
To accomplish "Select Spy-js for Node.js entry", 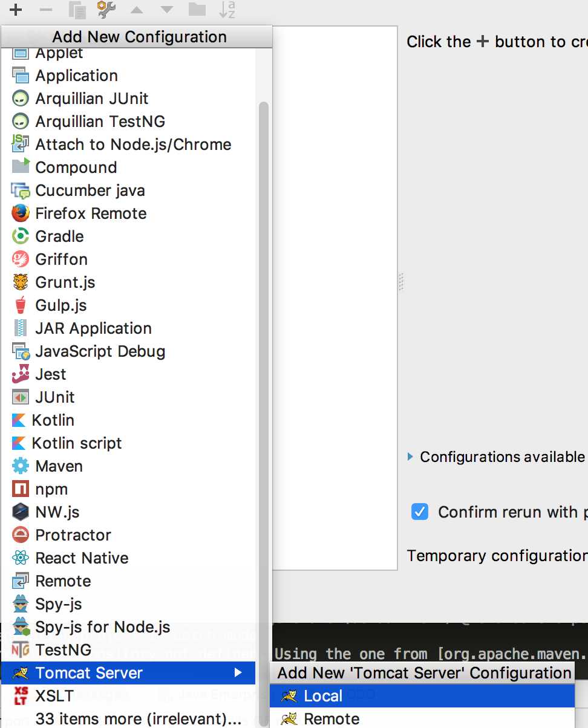I will [x=128, y=627].
